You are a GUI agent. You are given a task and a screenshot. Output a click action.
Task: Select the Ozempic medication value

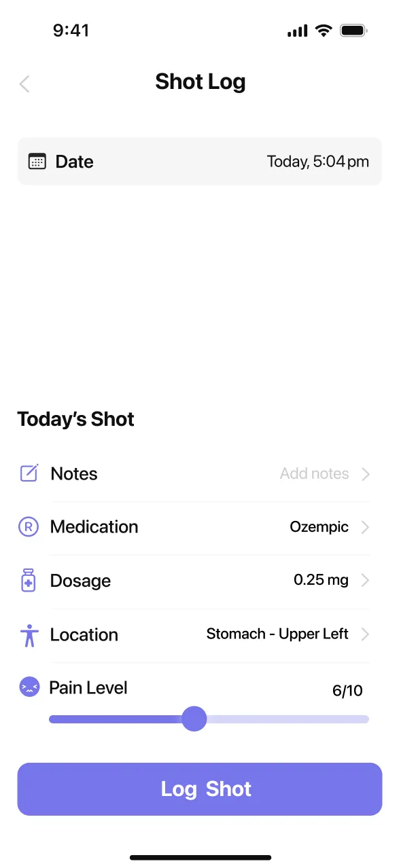tap(319, 526)
